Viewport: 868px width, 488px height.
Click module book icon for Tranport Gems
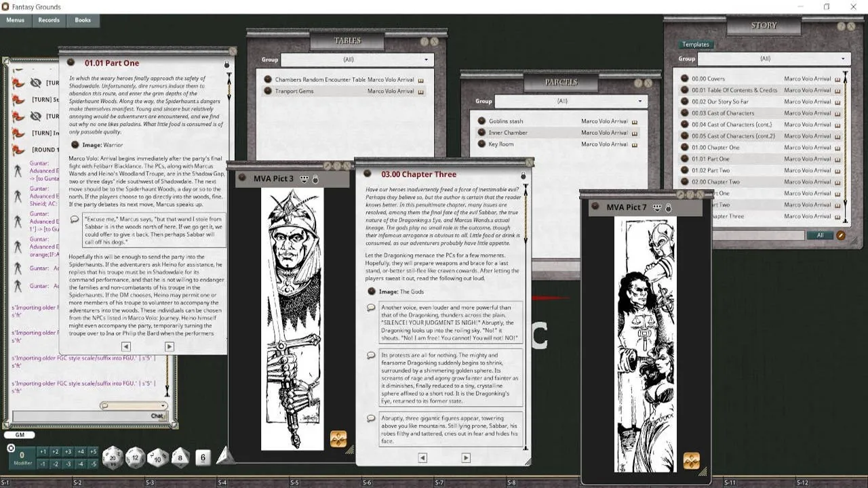pyautogui.click(x=420, y=91)
